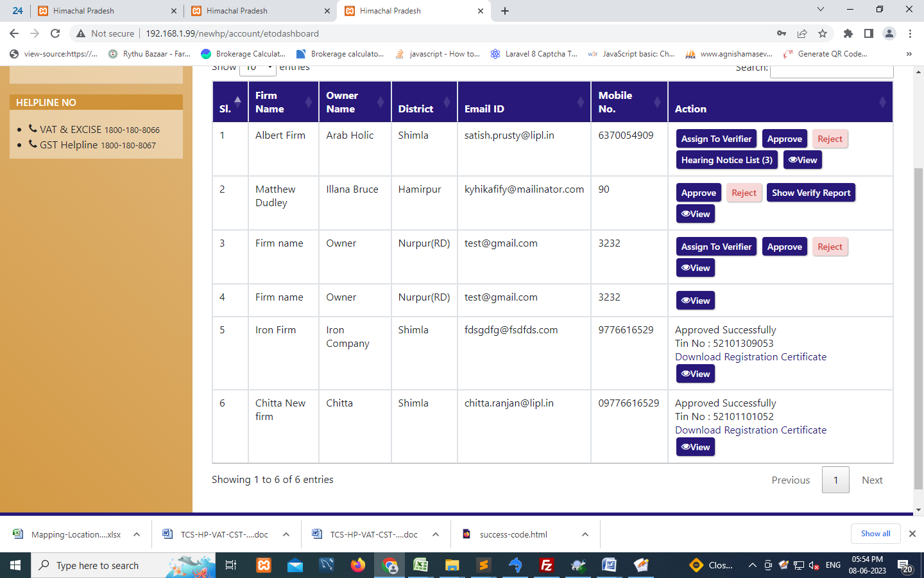Download Registration Certificate for Chitta New firm
924x578 pixels.
click(750, 430)
